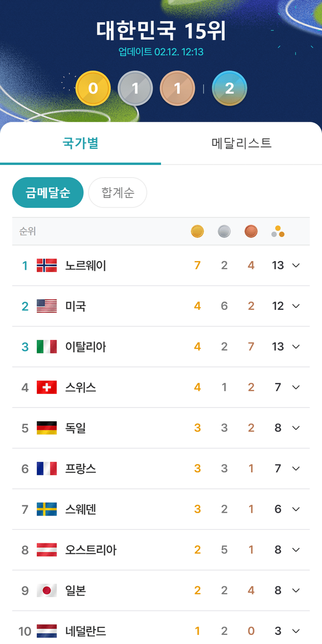Expand the 오스트리아 row chevron
This screenshot has width=322, height=644.
(296, 549)
